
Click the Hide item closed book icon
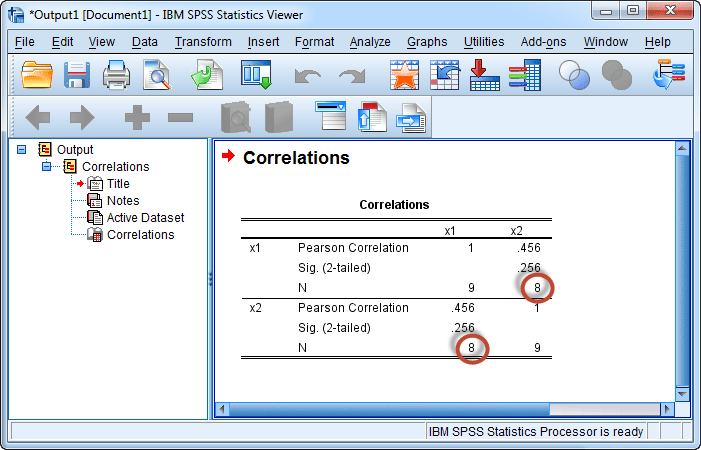point(279,117)
